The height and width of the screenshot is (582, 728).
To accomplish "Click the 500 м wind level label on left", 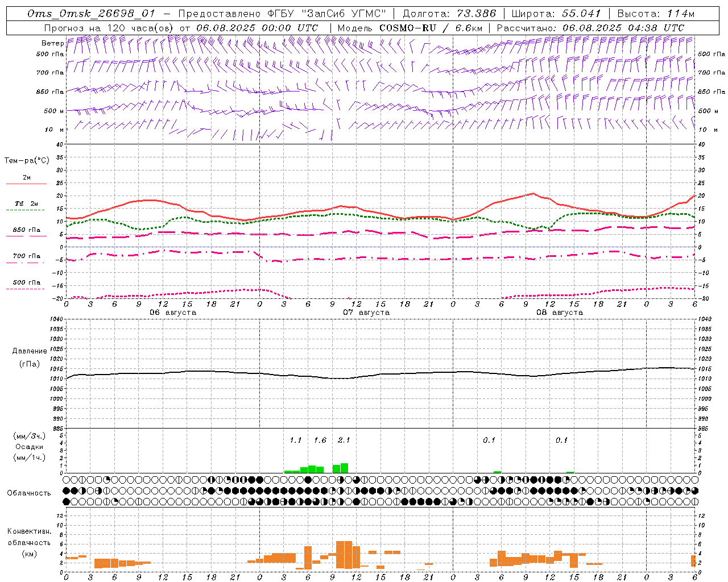I will coord(54,111).
